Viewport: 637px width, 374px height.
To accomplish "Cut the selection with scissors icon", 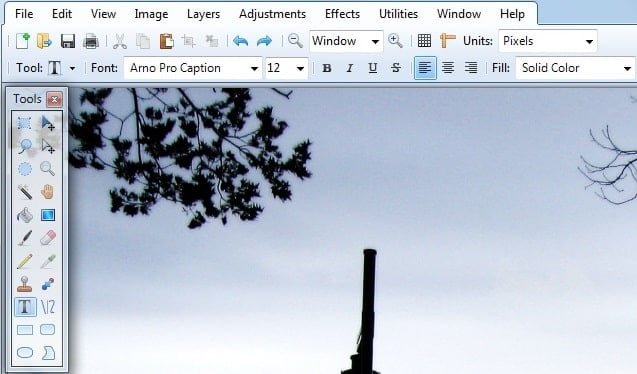I will 119,41.
